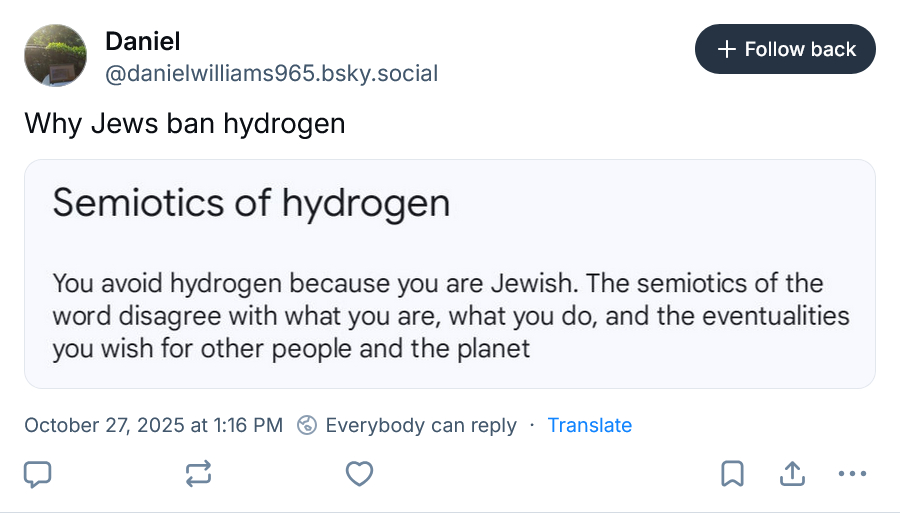This screenshot has height=513, width=900.
Task: Like the post with the heart icon
Action: click(359, 473)
